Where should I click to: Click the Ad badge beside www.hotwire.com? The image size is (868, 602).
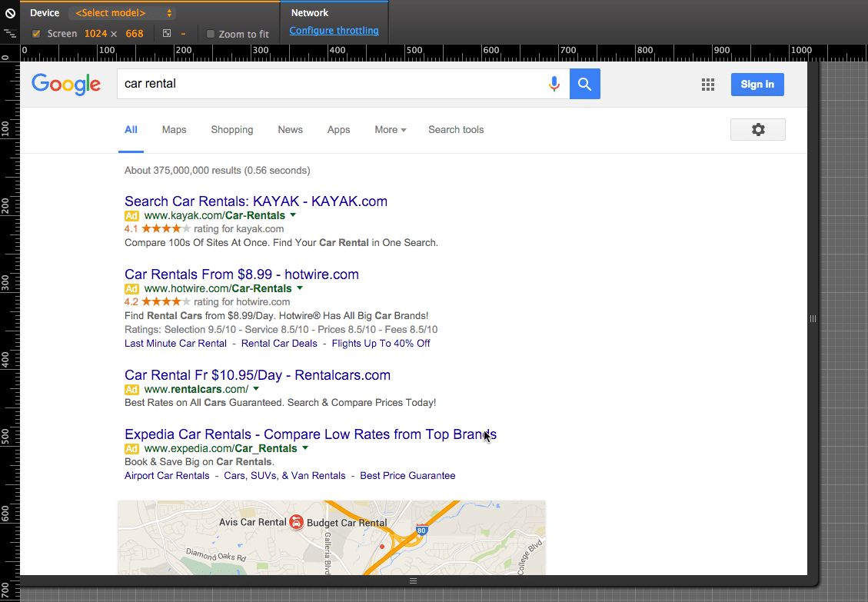tap(131, 289)
